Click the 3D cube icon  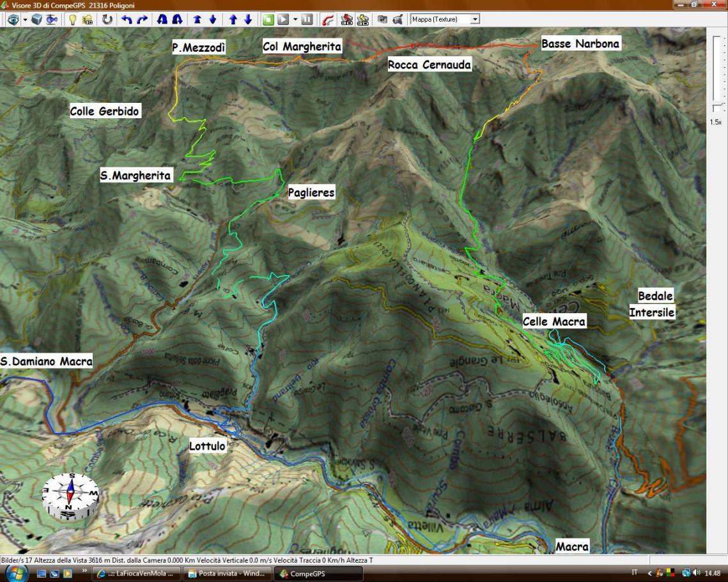pos(36,20)
